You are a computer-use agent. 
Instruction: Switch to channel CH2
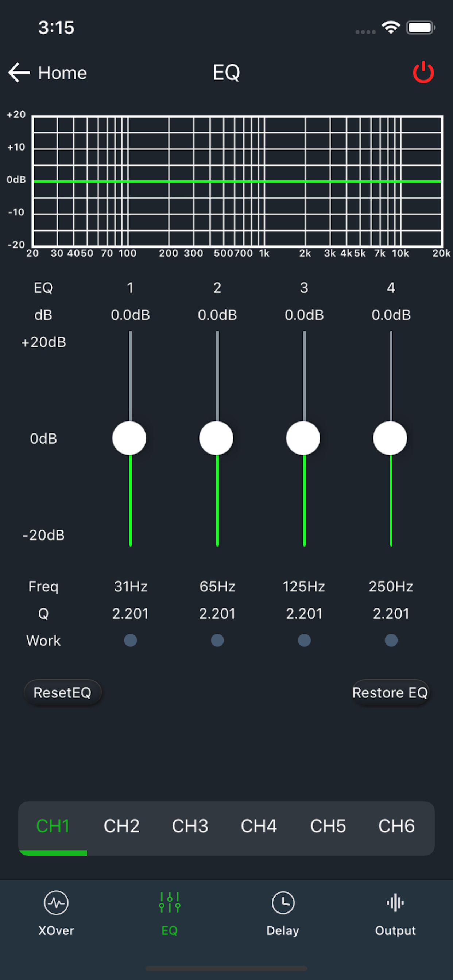[121, 826]
